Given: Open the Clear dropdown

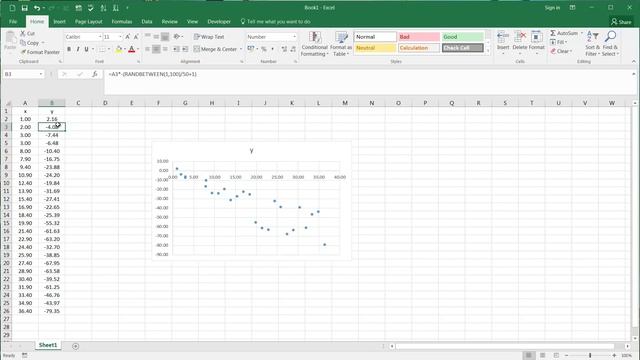Looking at the screenshot, I should [562, 51].
